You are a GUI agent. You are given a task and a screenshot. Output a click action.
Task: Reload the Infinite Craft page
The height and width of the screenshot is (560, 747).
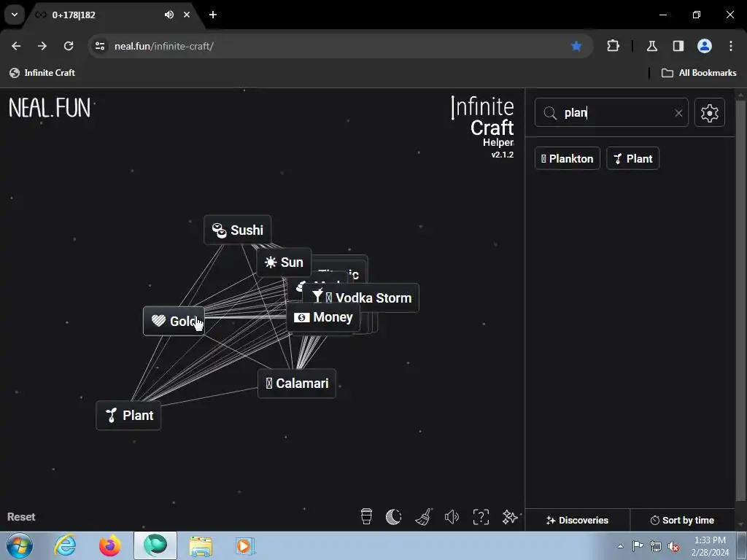[x=69, y=46]
